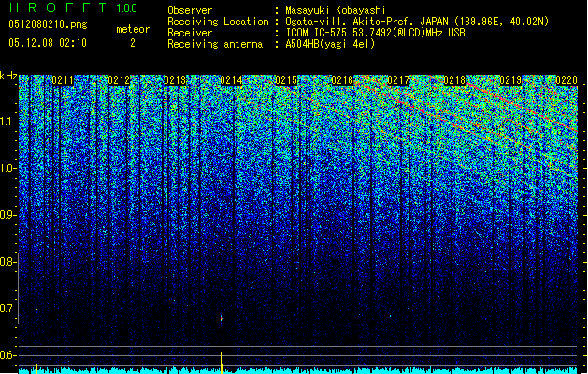Click the 0.8 frequency axis label
The height and width of the screenshot is (374, 588).
coord(7,262)
